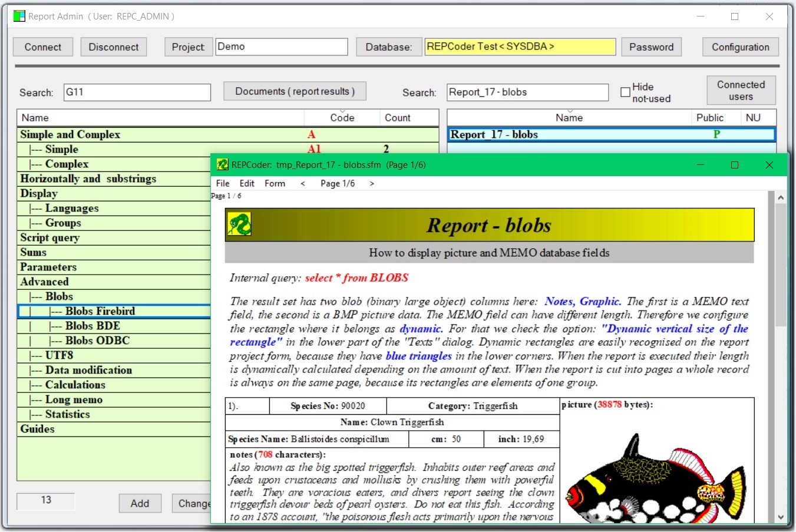Select the Simple tree row
Viewport: 796px width, 532px height.
coord(228,149)
